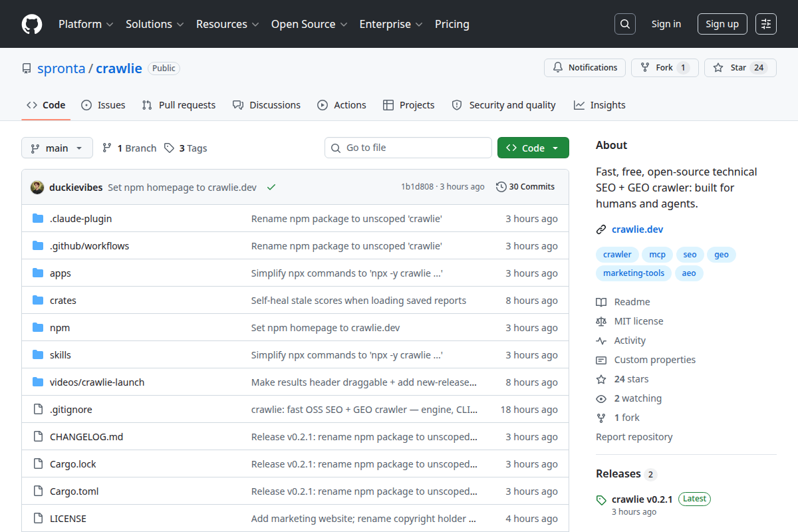Click the skills folder icon
The height and width of the screenshot is (532, 798).
[38, 354]
